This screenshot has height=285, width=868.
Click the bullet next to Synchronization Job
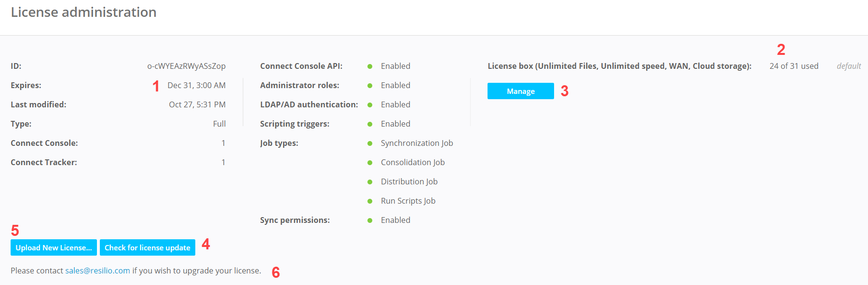pos(370,143)
